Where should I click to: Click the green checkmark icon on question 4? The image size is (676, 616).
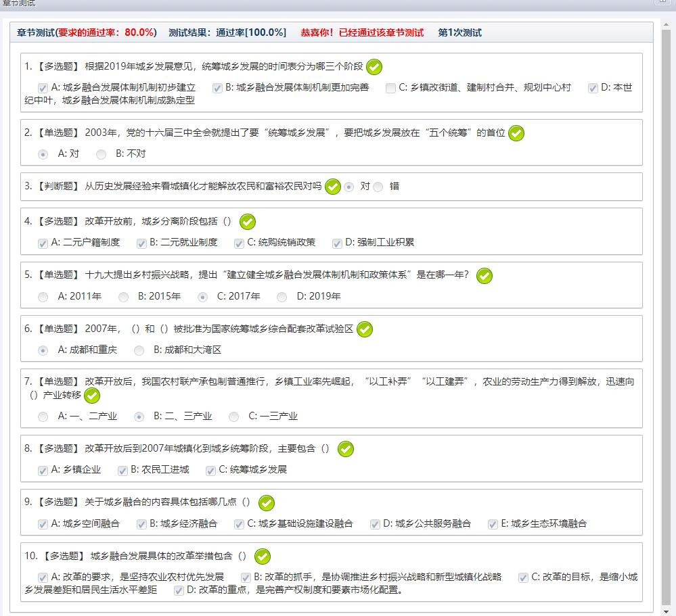pos(248,222)
